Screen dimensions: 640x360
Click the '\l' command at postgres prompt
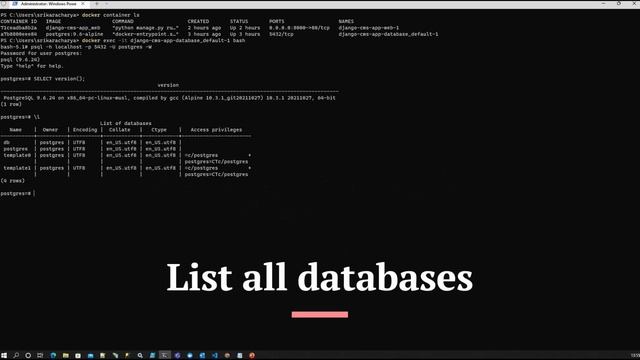point(37,117)
